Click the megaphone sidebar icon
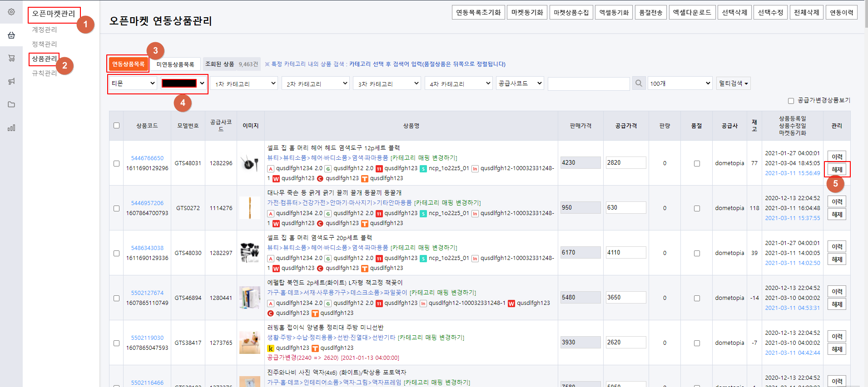The image size is (868, 387). point(11,81)
